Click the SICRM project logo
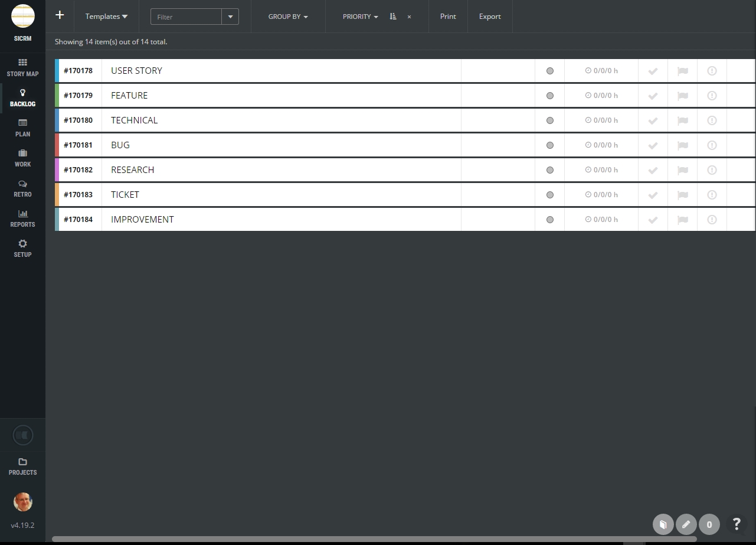Viewport: 756px width, 545px height. coord(22,16)
